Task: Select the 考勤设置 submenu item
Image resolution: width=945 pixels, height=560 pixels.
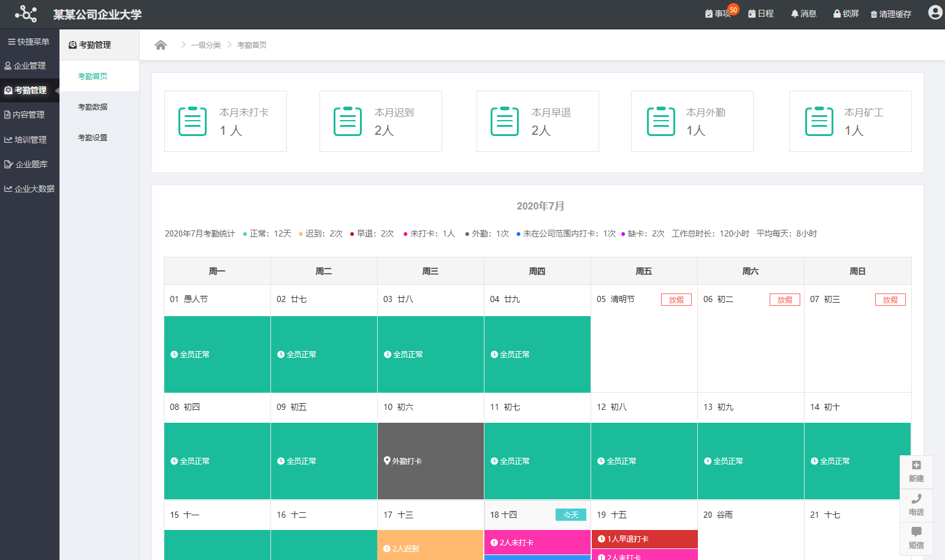Action: point(99,138)
